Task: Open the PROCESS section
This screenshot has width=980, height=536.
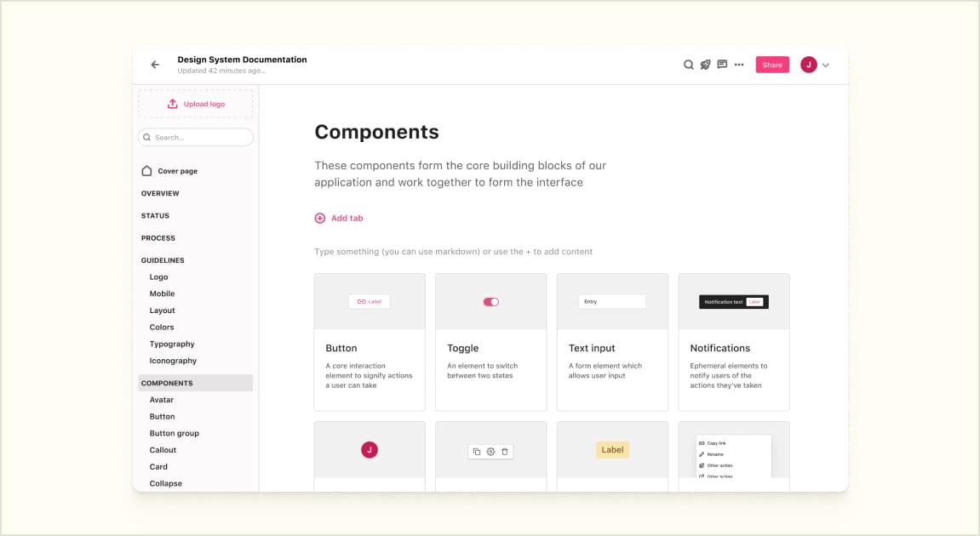Action: click(x=158, y=238)
